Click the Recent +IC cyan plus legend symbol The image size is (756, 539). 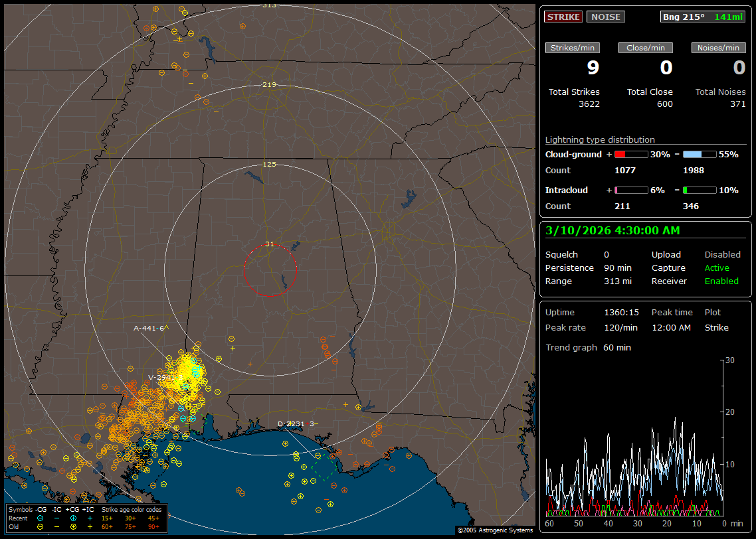click(x=90, y=518)
